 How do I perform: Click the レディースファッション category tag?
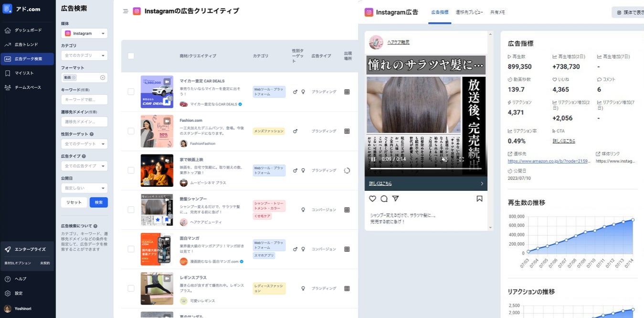coord(269,288)
